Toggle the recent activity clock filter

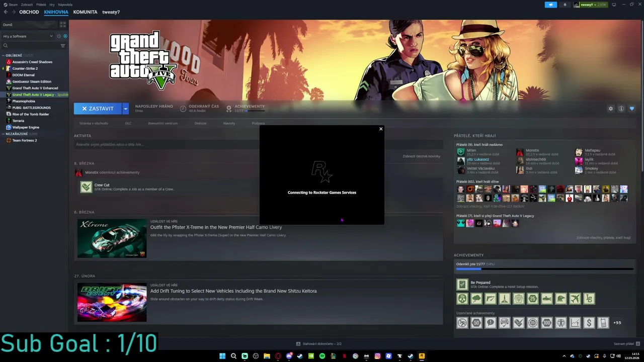tap(59, 36)
